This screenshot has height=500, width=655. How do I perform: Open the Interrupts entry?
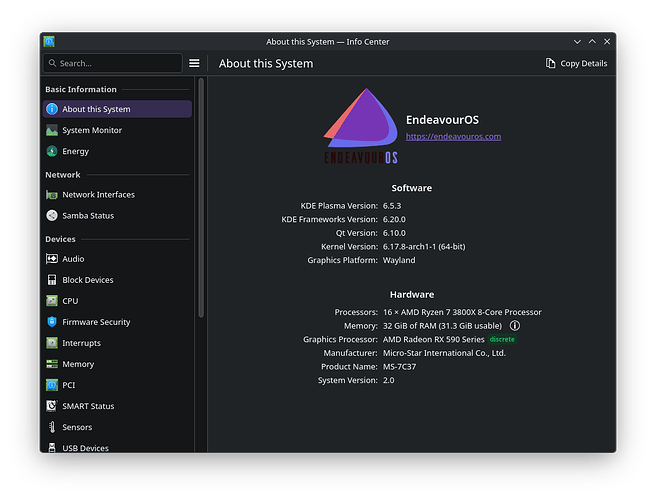tap(81, 343)
